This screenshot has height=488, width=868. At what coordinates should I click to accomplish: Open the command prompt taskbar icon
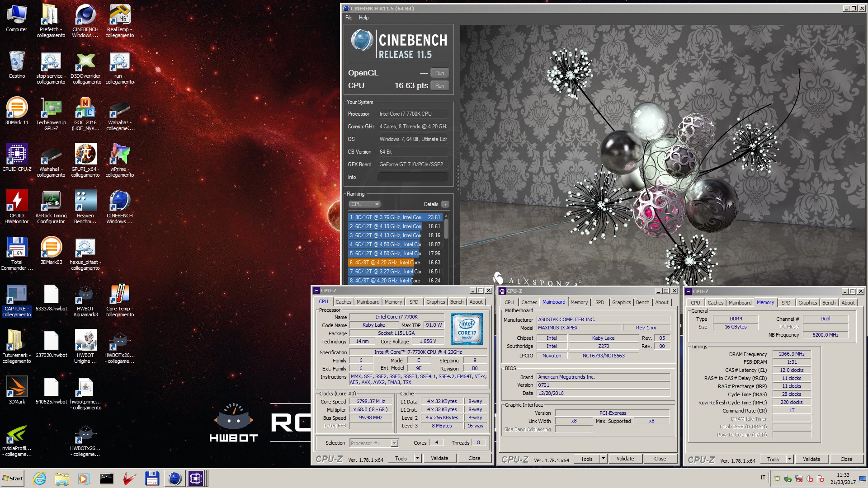coord(107,478)
